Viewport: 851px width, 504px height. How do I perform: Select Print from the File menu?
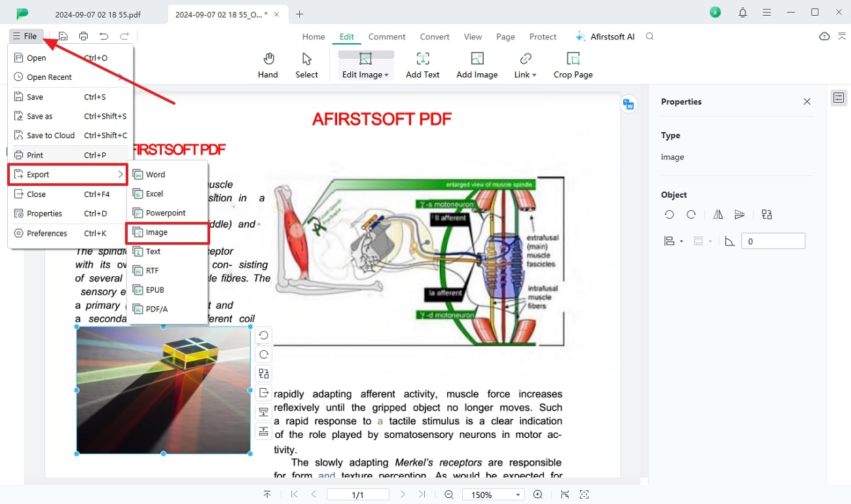[x=70, y=155]
